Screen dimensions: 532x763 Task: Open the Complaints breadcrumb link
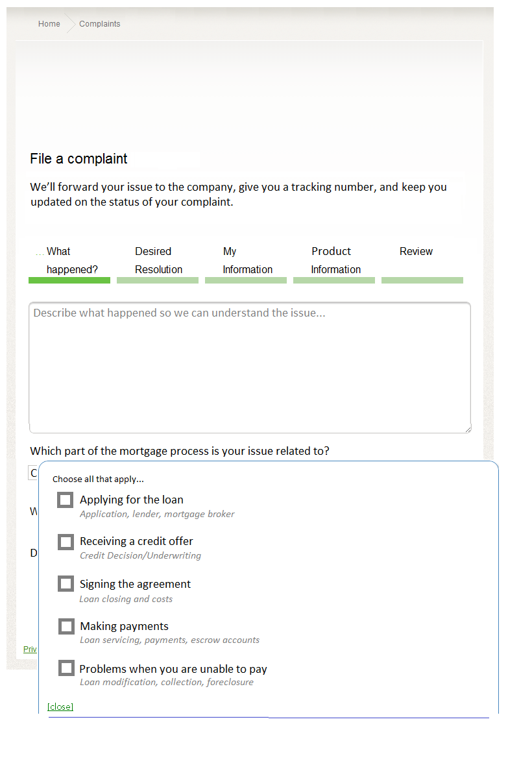(x=99, y=24)
